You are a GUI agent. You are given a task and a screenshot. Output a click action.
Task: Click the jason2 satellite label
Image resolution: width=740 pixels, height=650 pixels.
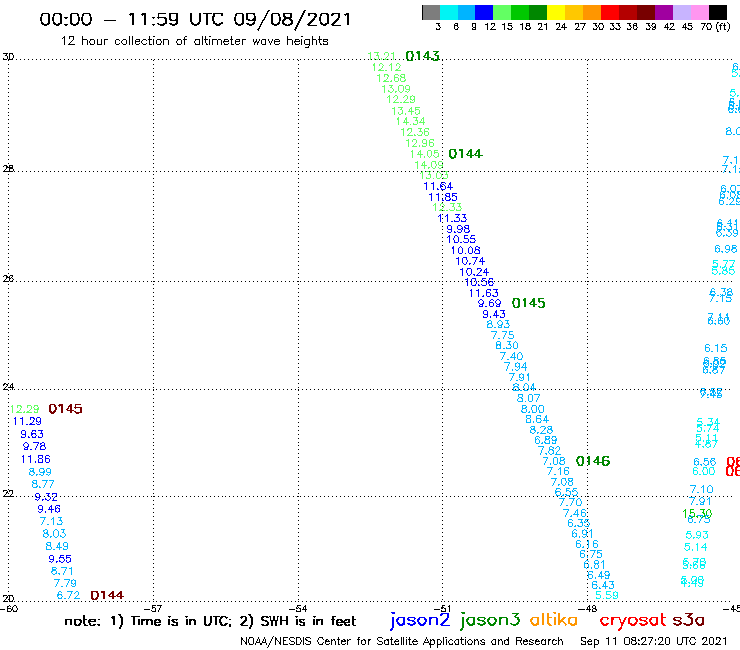click(x=420, y=620)
